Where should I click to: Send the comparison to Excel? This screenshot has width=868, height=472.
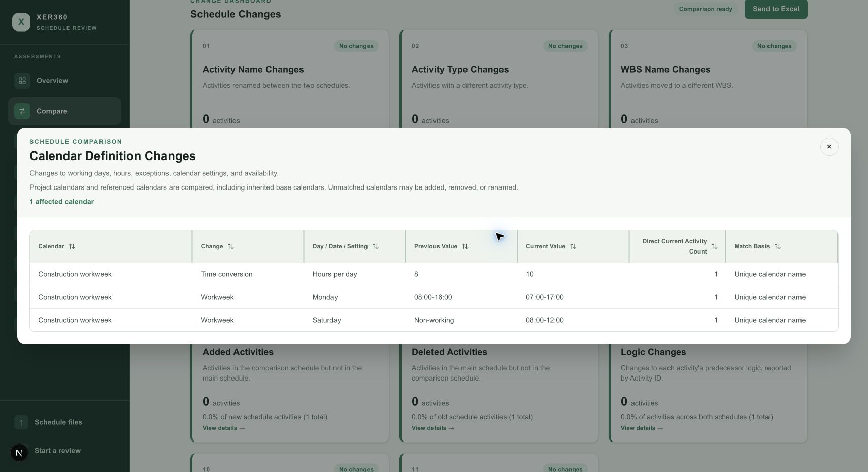[776, 9]
